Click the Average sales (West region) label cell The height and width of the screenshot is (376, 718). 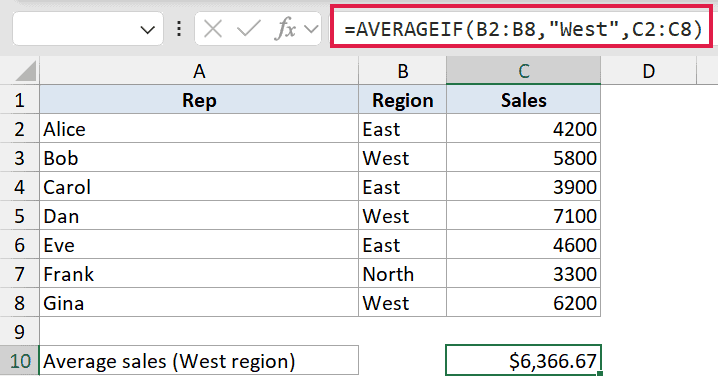(199, 361)
